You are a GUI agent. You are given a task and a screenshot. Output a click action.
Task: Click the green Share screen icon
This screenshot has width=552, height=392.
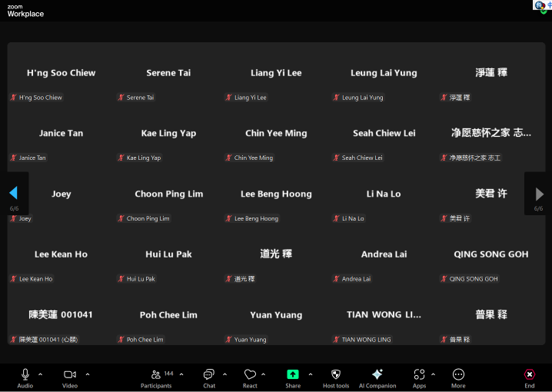point(293,374)
